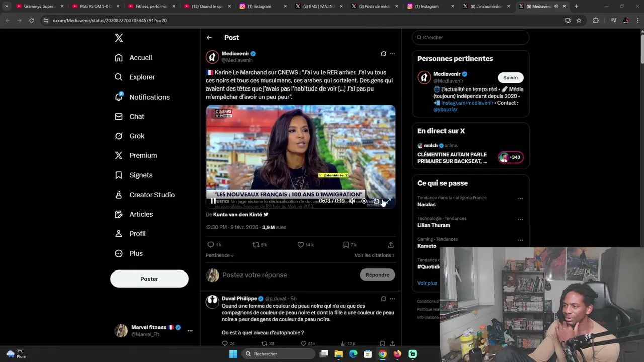Click Voir plus under trends
This screenshot has height=362, width=644.
427,283
